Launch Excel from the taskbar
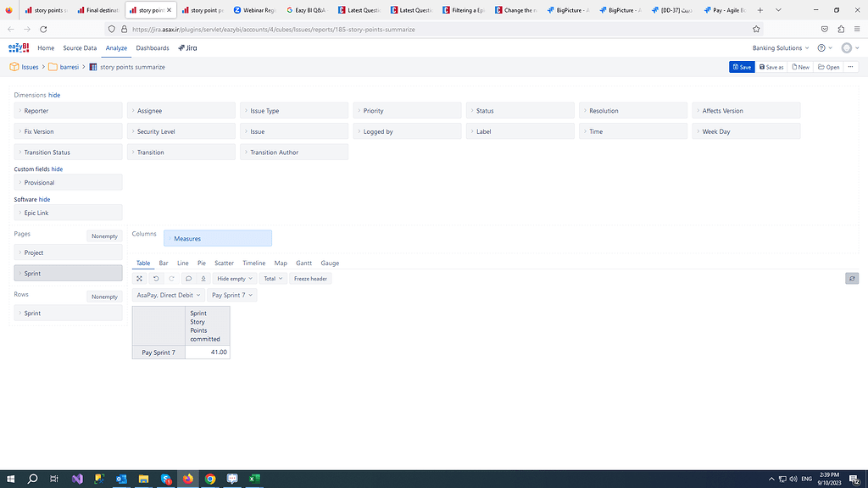The height and width of the screenshot is (488, 868). (253, 478)
